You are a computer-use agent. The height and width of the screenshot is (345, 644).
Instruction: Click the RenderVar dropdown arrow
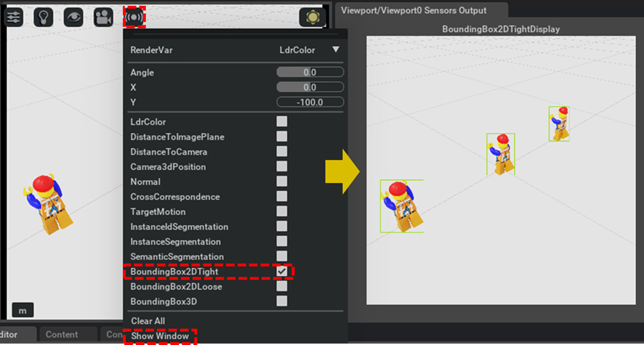pyautogui.click(x=336, y=49)
